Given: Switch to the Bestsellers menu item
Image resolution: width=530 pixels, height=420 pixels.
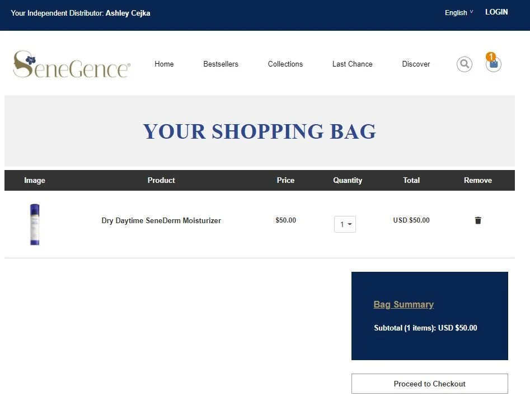Looking at the screenshot, I should [221, 64].
